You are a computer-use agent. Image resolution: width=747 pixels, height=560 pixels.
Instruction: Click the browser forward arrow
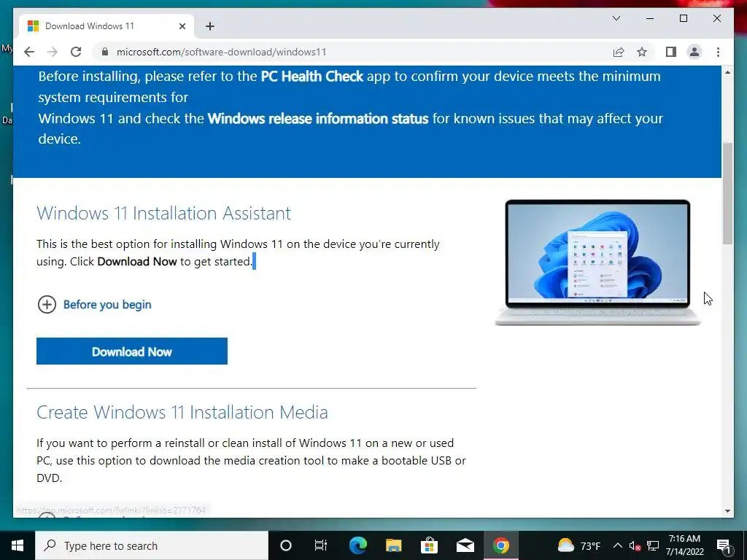click(53, 52)
